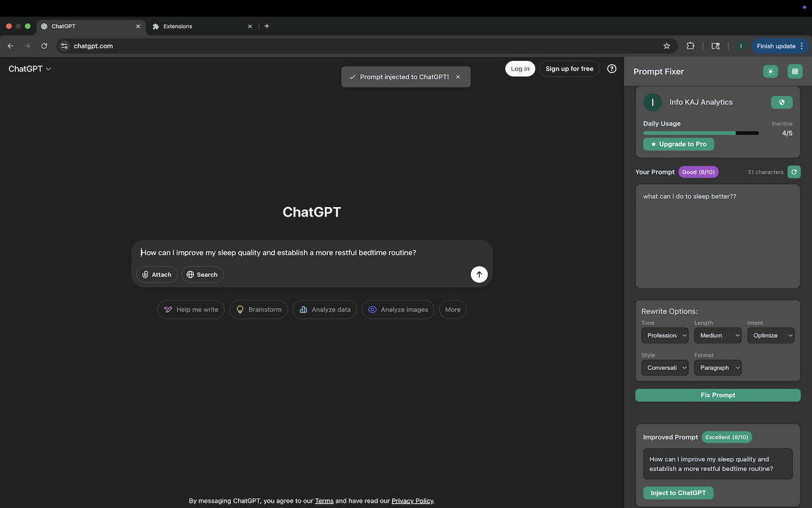The width and height of the screenshot is (812, 508).
Task: Click the browser back arrow
Action: coord(10,46)
